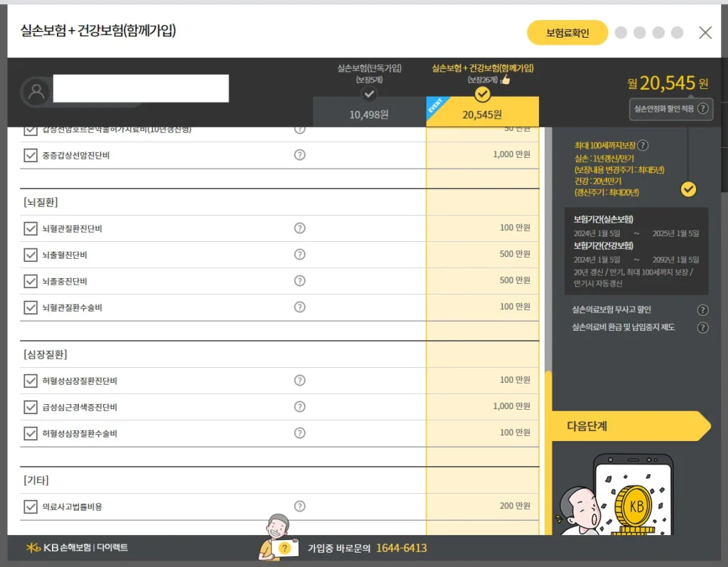
Task: Click the 실손안정화 할인 적용 badge
Action: tap(671, 109)
